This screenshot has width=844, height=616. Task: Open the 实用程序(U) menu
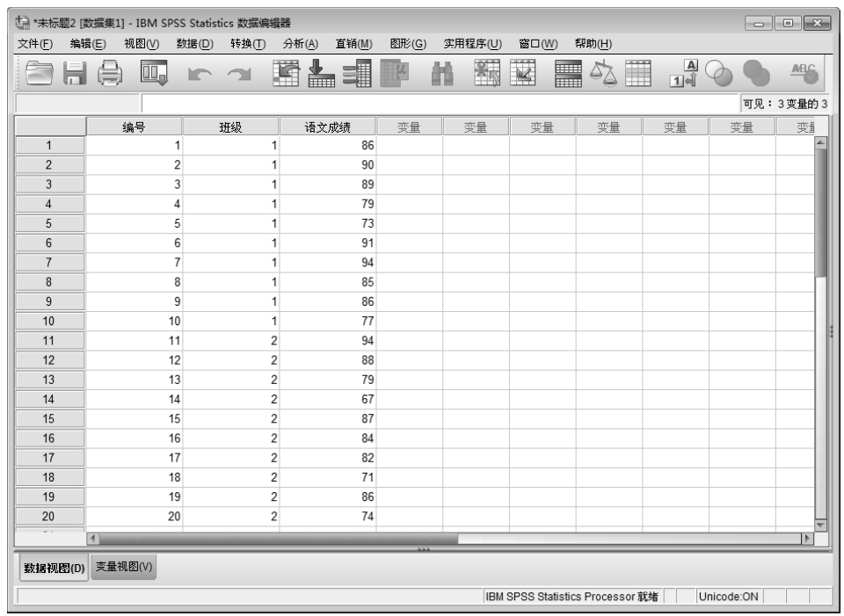click(473, 44)
